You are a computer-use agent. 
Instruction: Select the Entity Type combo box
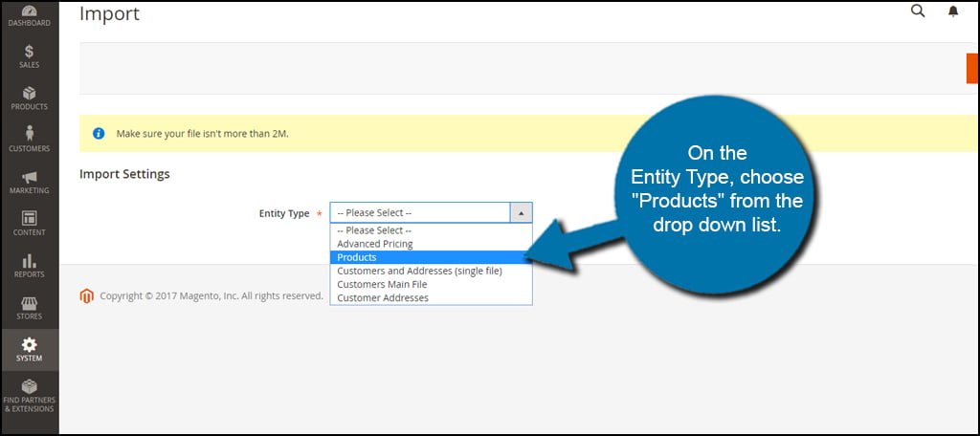pos(421,212)
